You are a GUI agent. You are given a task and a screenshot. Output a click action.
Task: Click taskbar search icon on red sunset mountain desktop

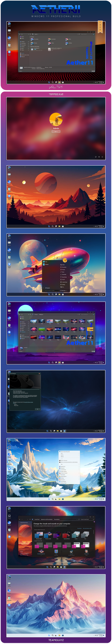53,226
